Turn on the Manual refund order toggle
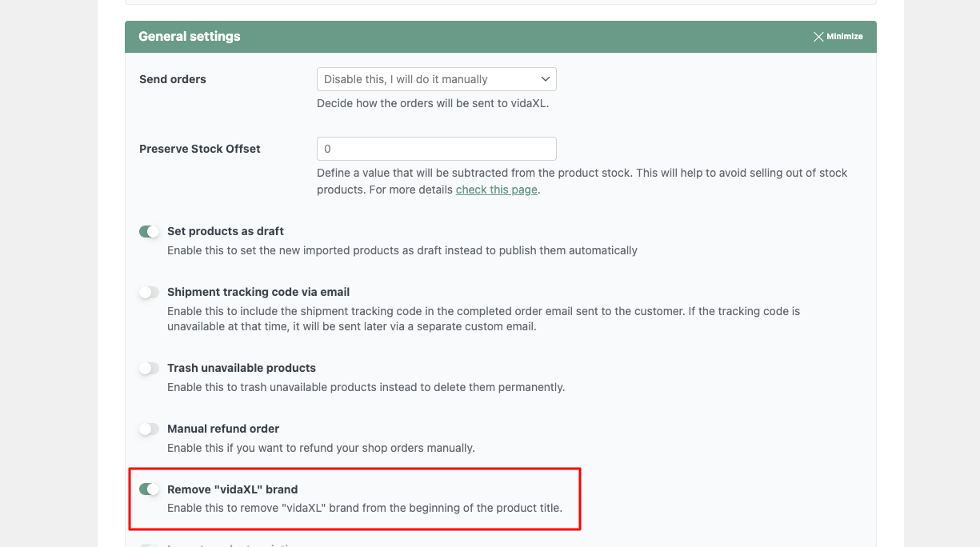 [x=150, y=429]
